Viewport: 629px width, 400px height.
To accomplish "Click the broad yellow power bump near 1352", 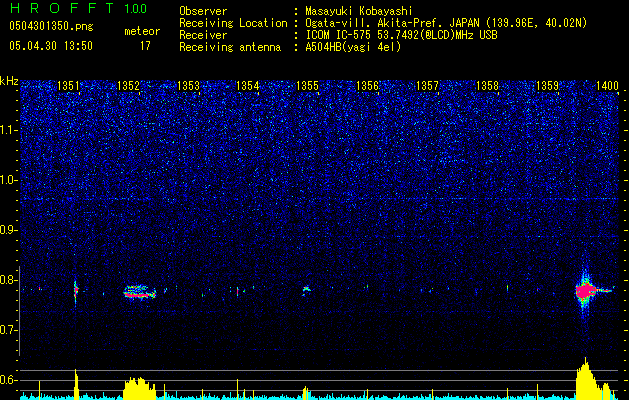I will (139, 388).
